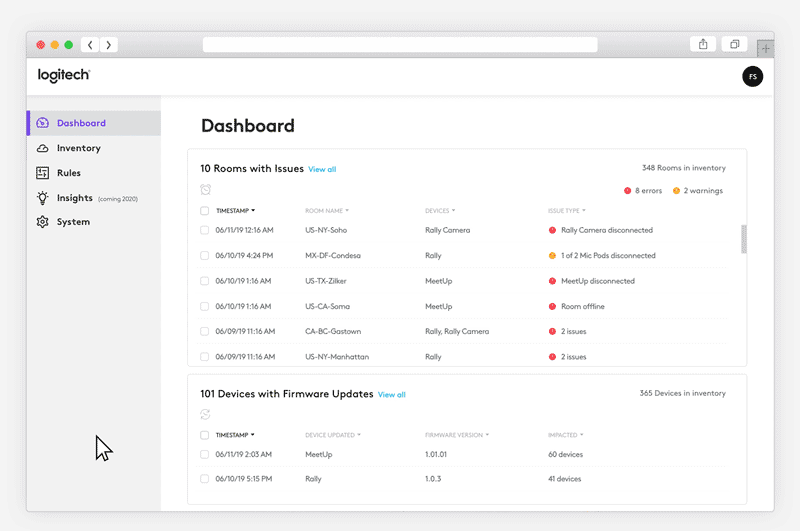
Task: Click the browser share icon
Action: [x=703, y=44]
